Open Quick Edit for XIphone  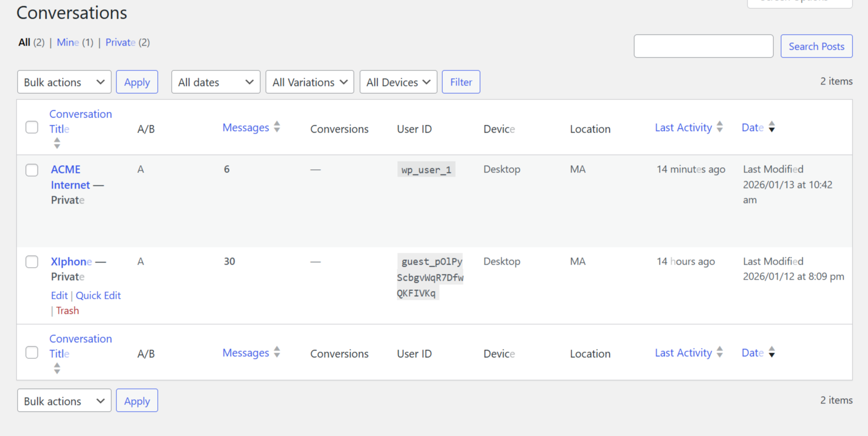tap(98, 295)
